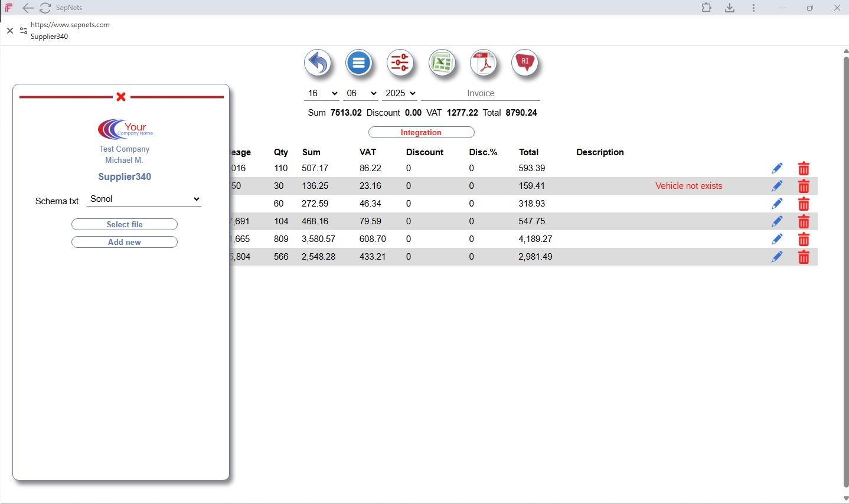The image size is (849, 504).
Task: Edit the row with total 159.41
Action: pyautogui.click(x=777, y=186)
